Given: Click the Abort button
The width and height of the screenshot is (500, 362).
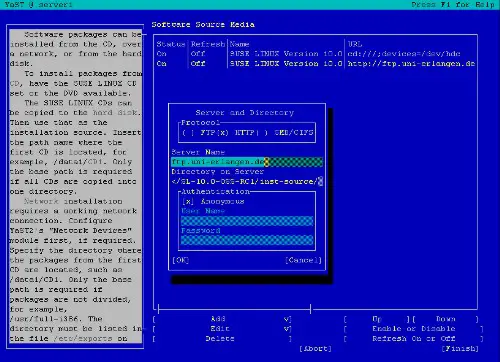Looking at the screenshot, I should (x=315, y=349).
